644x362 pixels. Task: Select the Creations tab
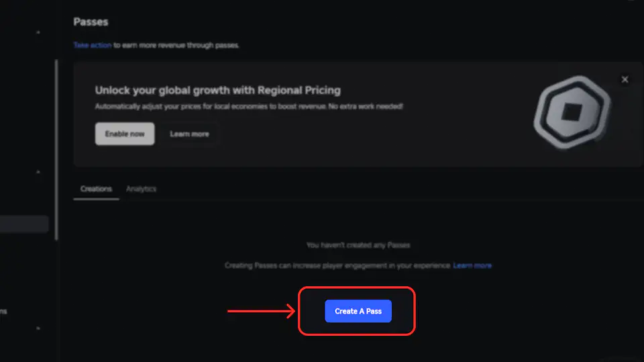click(x=96, y=189)
